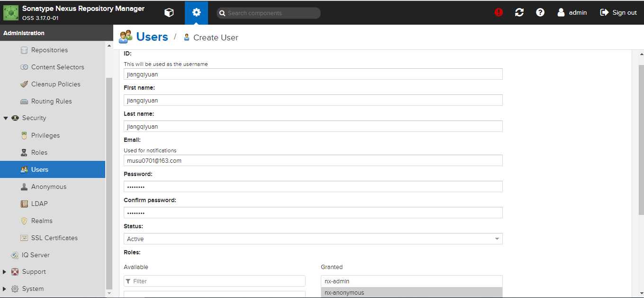This screenshot has width=644, height=298.
Task: Click the Users breadcrumb link
Action: click(152, 37)
